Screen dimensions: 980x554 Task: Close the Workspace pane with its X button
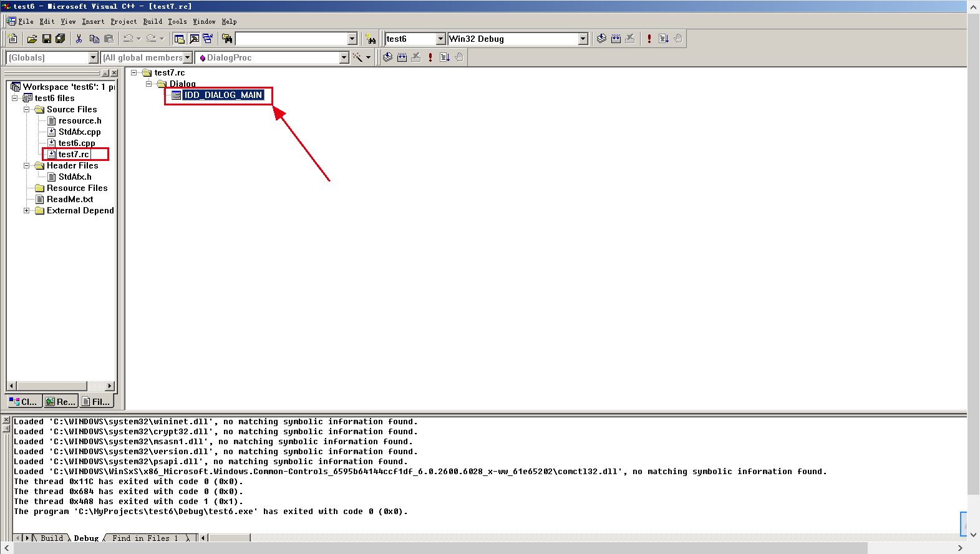click(x=114, y=73)
